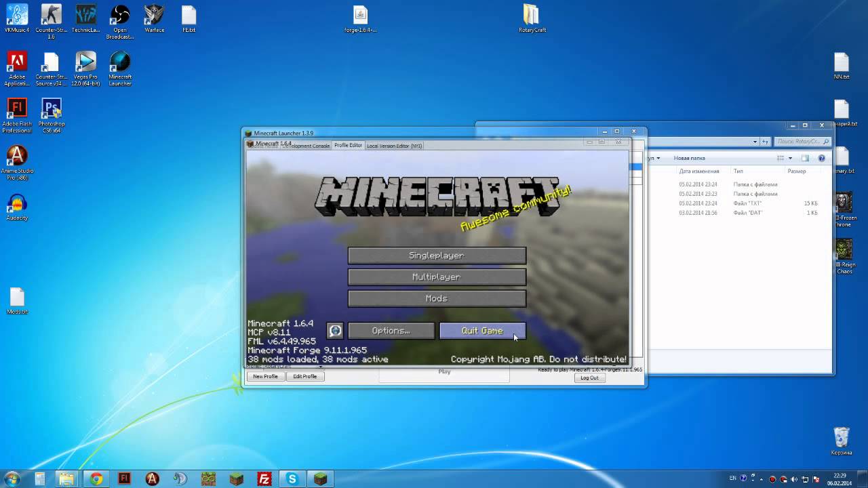Image resolution: width=868 pixels, height=488 pixels.
Task: Select the Audacity desktop icon
Action: click(17, 207)
